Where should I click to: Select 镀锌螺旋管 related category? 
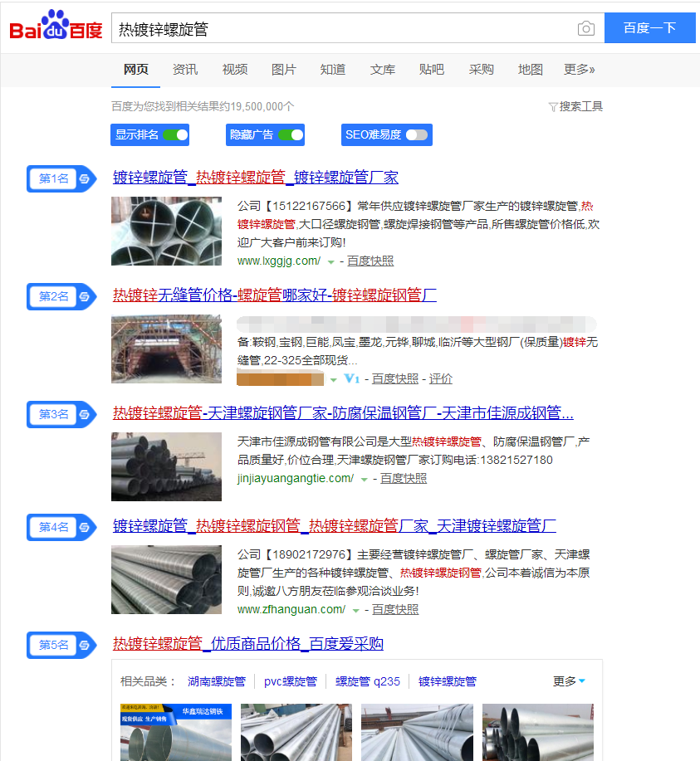pyautogui.click(x=448, y=681)
